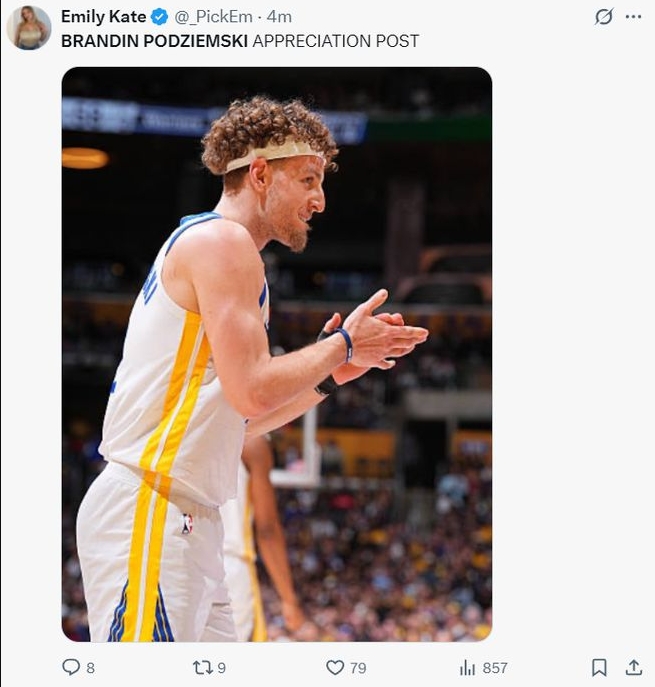Click the display name Emily Kate
The image size is (655, 687).
[x=103, y=17]
